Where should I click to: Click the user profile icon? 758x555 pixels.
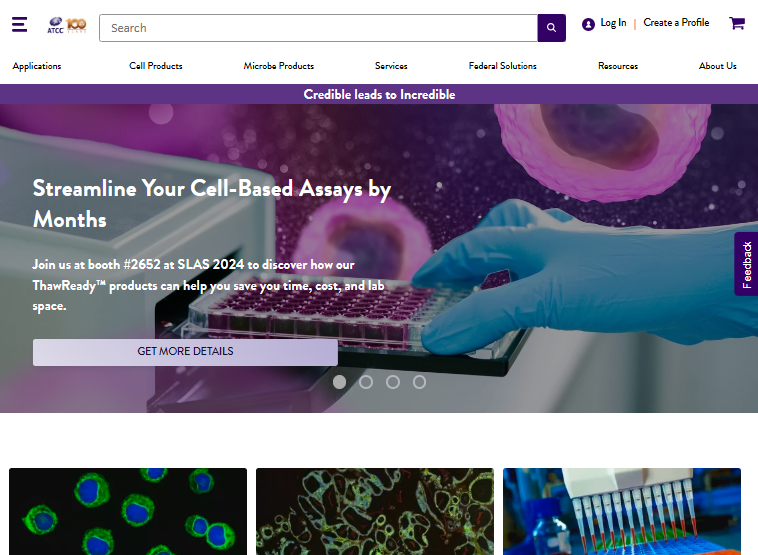click(x=588, y=24)
